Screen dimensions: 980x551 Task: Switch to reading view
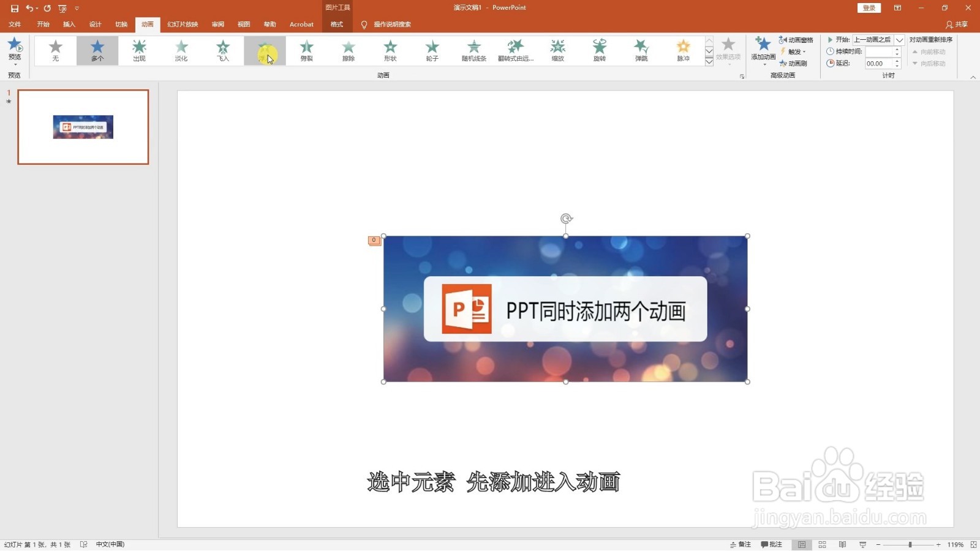(842, 544)
